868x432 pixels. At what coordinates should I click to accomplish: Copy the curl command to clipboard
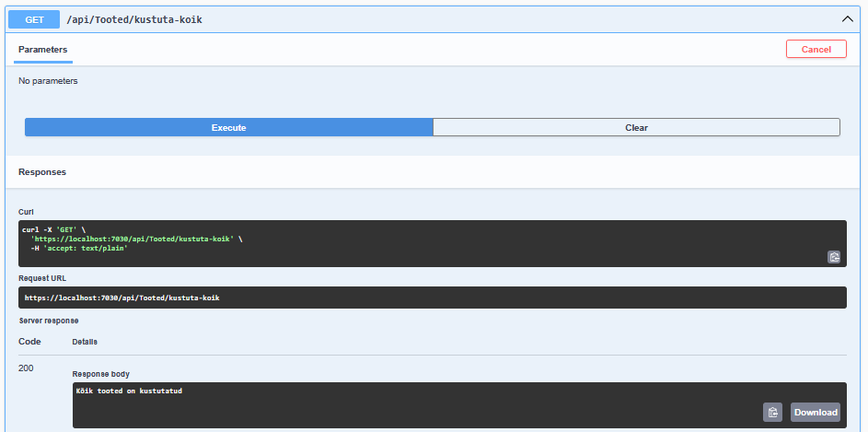[x=833, y=257]
